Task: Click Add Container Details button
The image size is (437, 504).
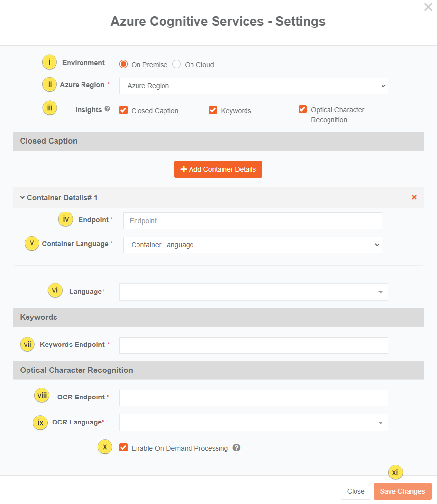Action: 218,169
